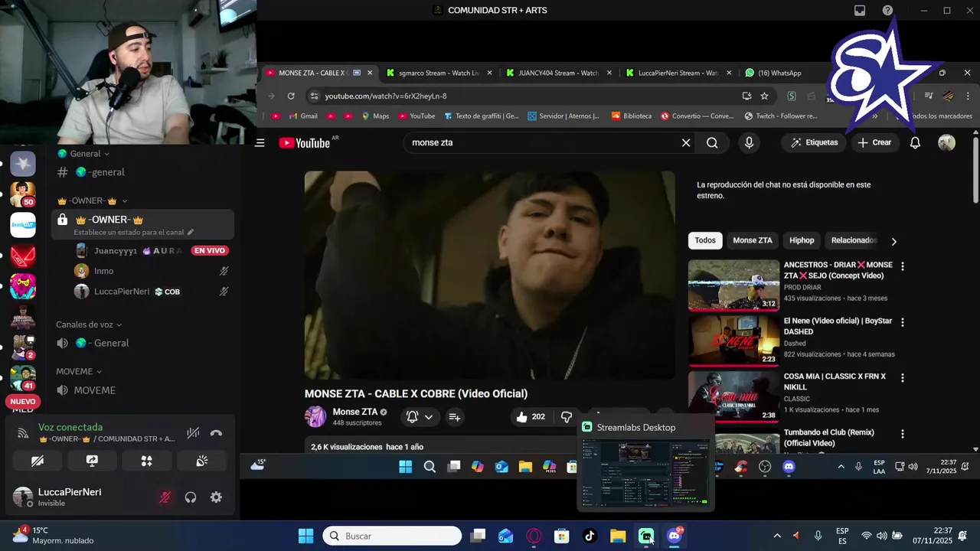
Task: Open options for ANCESTROS video
Action: coord(902,266)
